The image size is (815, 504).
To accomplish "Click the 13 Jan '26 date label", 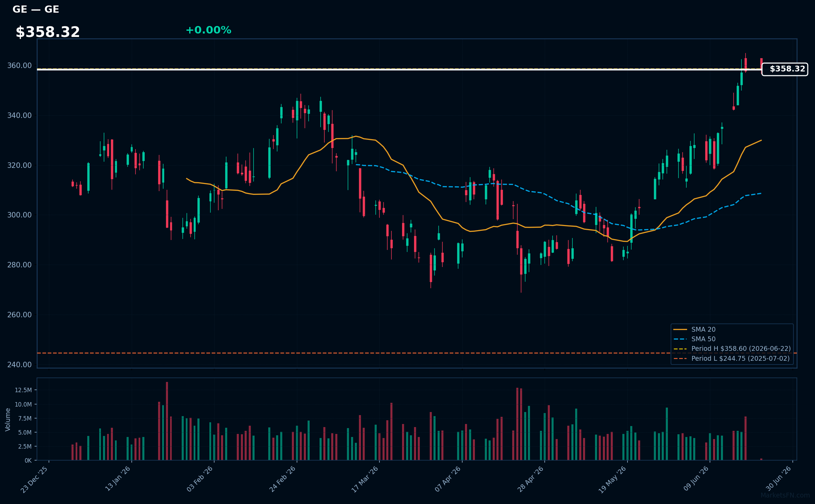I will coord(118,479).
